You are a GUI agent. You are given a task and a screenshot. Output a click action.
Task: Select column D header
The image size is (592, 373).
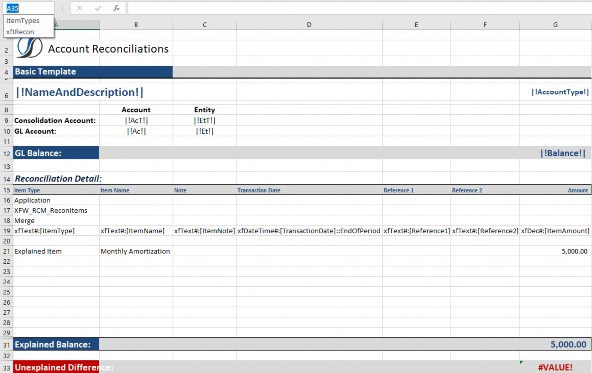tap(309, 25)
